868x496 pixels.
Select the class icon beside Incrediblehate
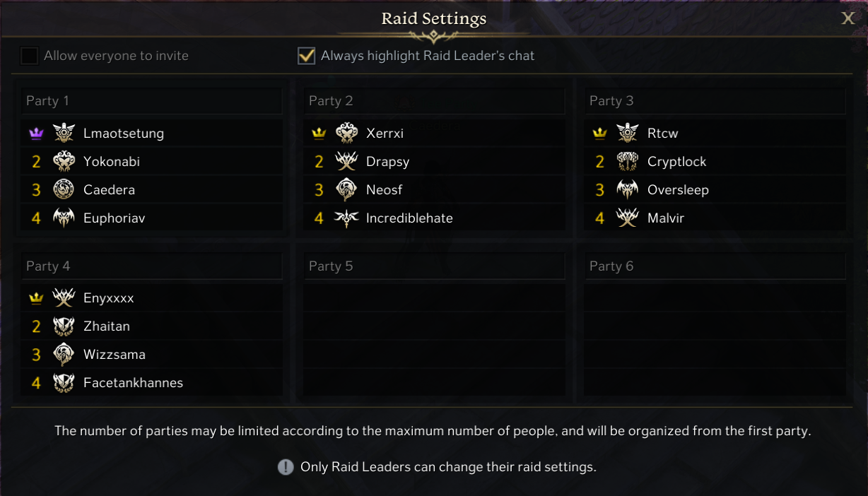(346, 218)
